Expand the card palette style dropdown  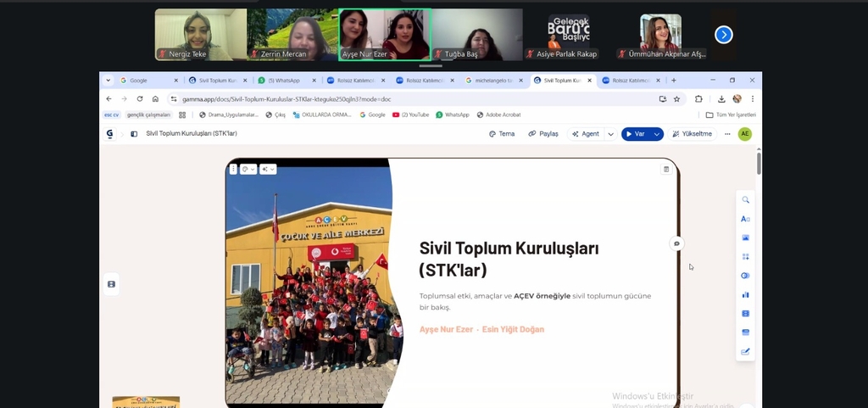tap(248, 169)
